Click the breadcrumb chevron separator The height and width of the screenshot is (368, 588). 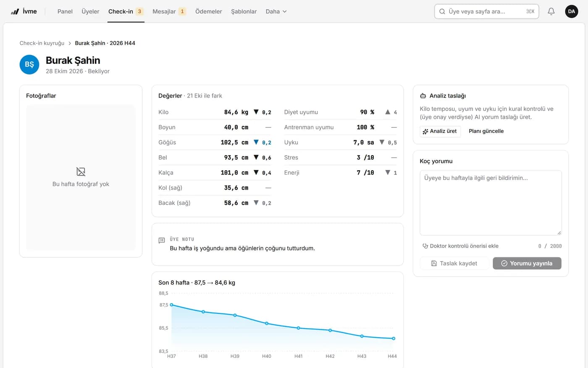click(70, 43)
